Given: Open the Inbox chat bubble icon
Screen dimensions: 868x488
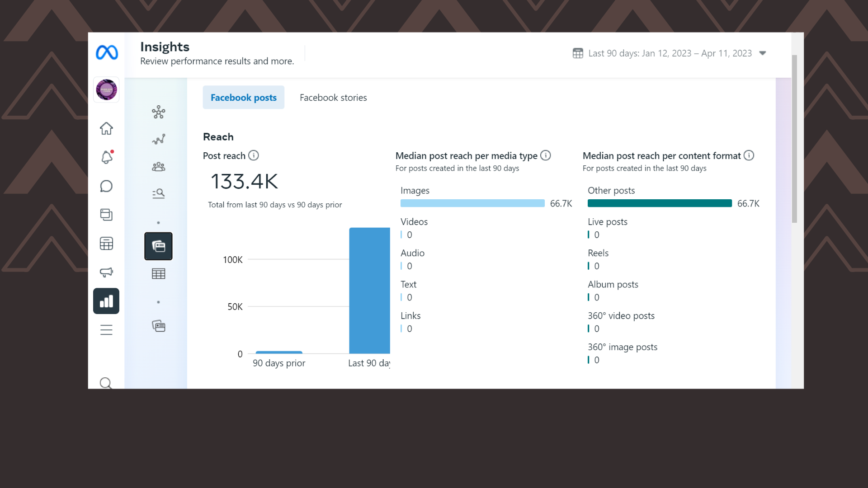Looking at the screenshot, I should click(106, 186).
